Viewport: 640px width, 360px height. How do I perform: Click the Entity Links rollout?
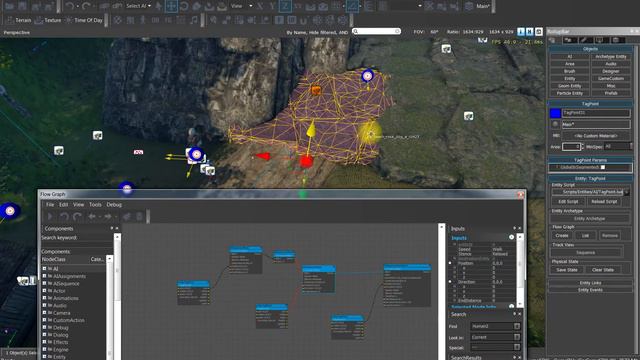(x=590, y=283)
